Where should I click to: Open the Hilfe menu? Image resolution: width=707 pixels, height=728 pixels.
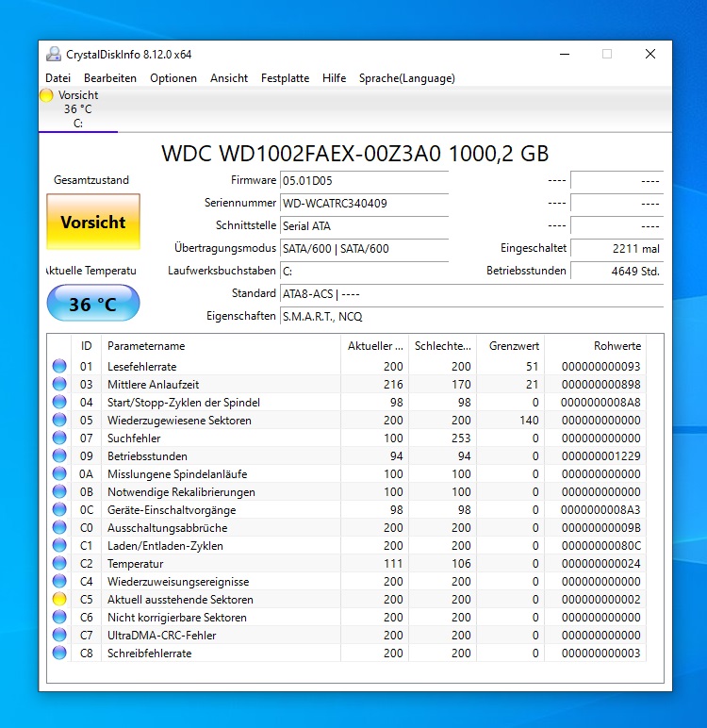335,78
